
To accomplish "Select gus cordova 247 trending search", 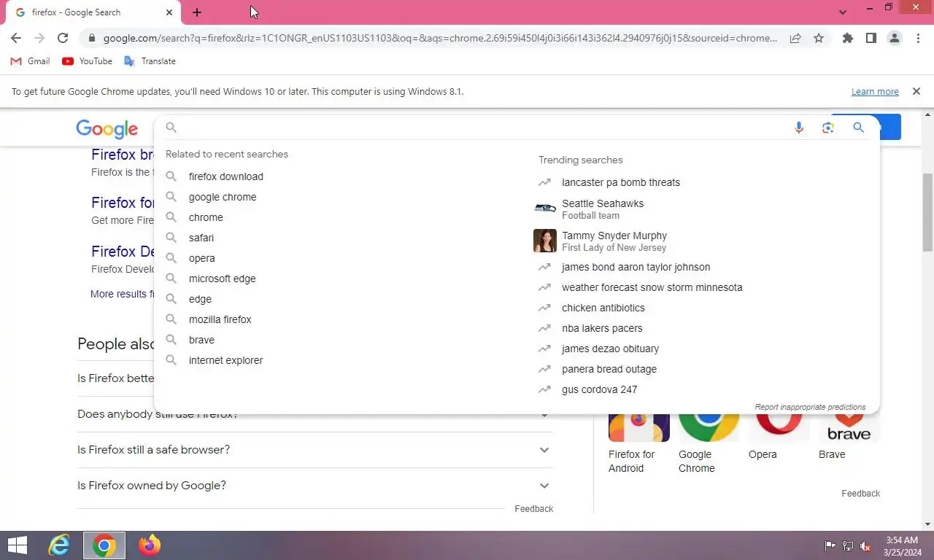I will click(600, 389).
